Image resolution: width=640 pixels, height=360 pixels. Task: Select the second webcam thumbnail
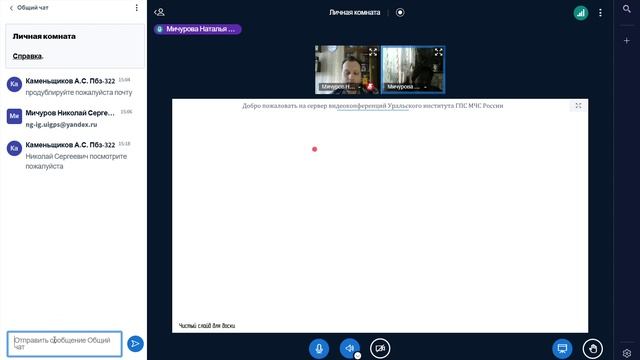pos(413,70)
